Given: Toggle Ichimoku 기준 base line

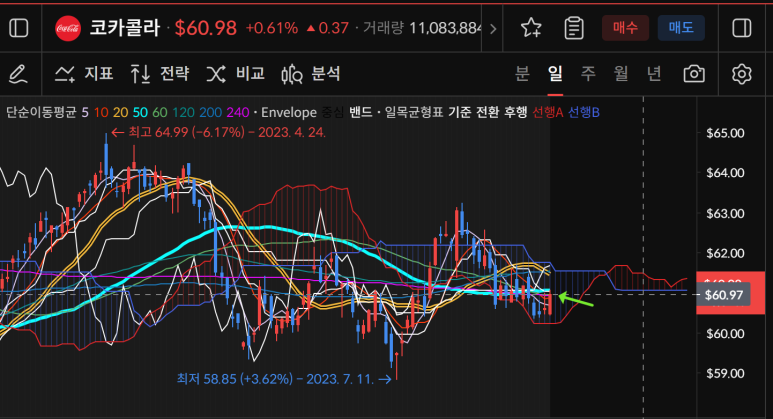Looking at the screenshot, I should (x=459, y=112).
